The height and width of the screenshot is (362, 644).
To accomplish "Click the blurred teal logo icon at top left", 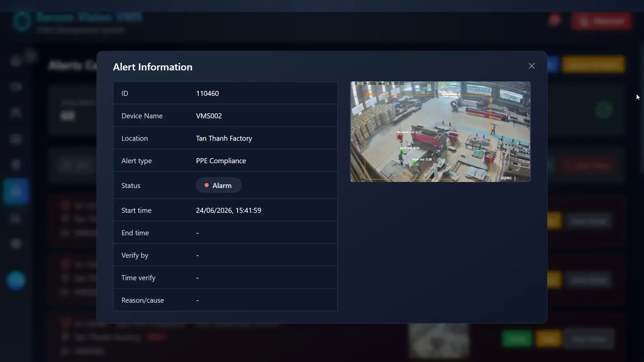I will 22,21.
